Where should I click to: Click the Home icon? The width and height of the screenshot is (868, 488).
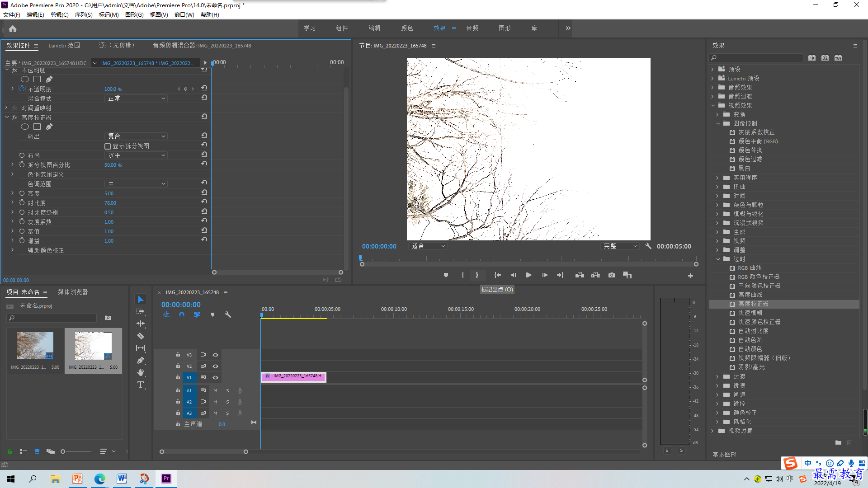click(13, 28)
